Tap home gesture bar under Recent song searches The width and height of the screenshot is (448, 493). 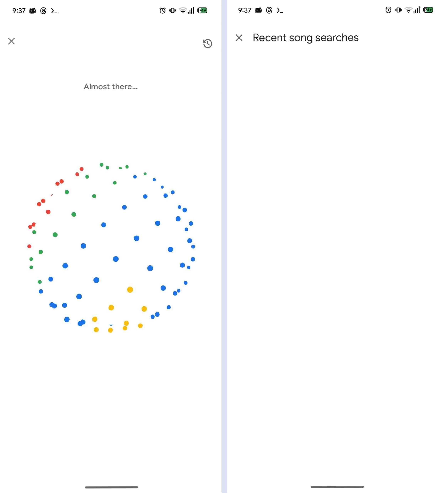(x=337, y=487)
